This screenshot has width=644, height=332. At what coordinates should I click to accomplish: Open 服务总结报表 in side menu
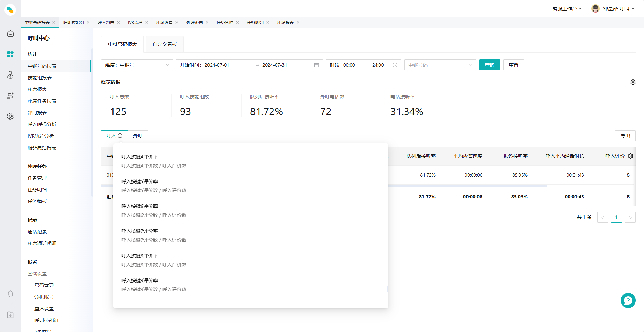pos(42,148)
